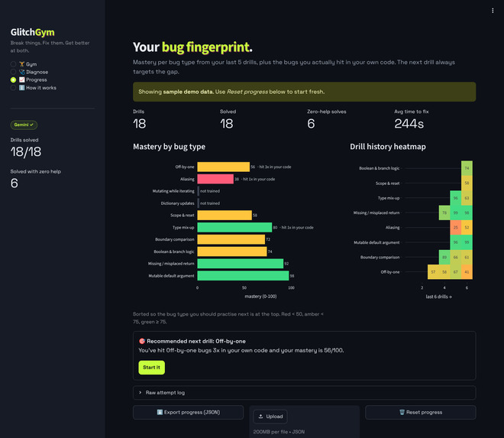The height and width of the screenshot is (438, 504).
Task: Click the weightlifter Gym icon
Action: [x=22, y=64]
